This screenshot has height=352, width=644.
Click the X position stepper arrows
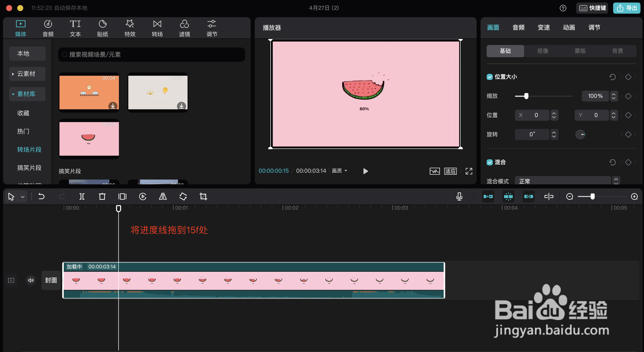pos(554,115)
